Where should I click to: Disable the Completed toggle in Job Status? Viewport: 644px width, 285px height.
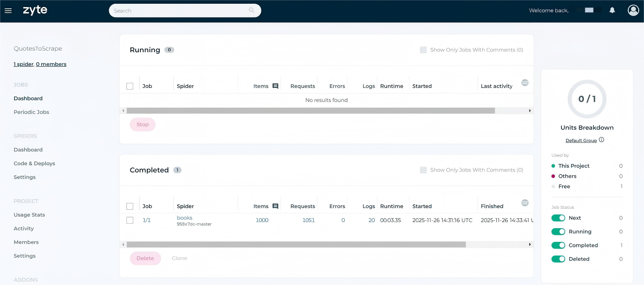559,245
